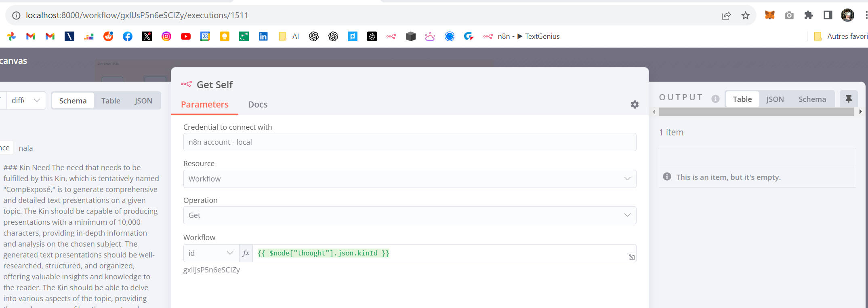Share this page via share icon

pyautogui.click(x=726, y=15)
